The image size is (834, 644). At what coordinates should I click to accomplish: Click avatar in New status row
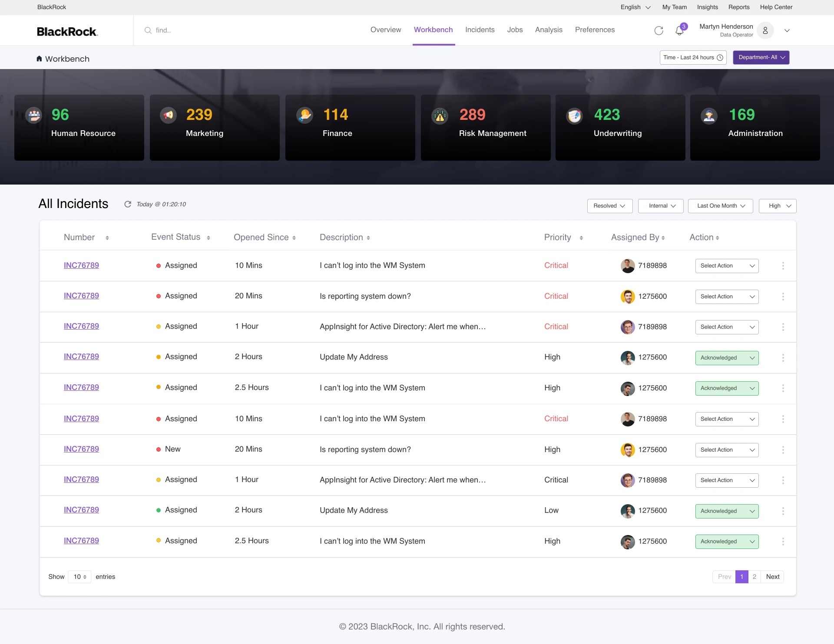(628, 450)
